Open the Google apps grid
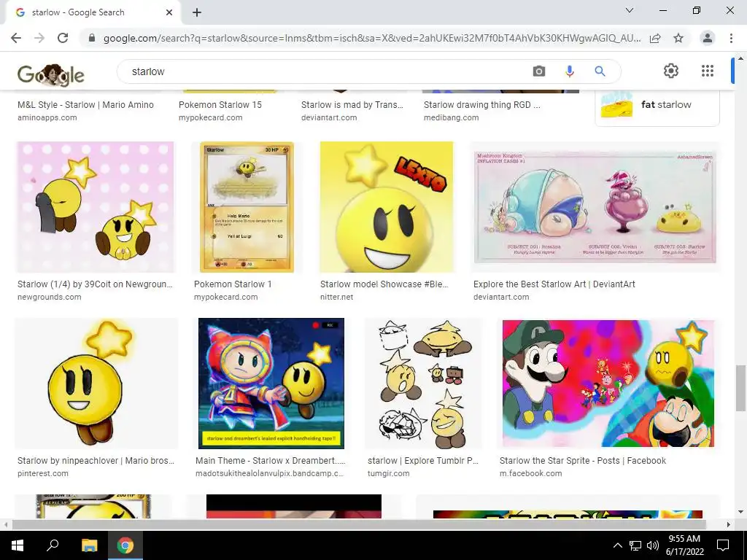Screen dimensions: 747x560 click(x=708, y=71)
